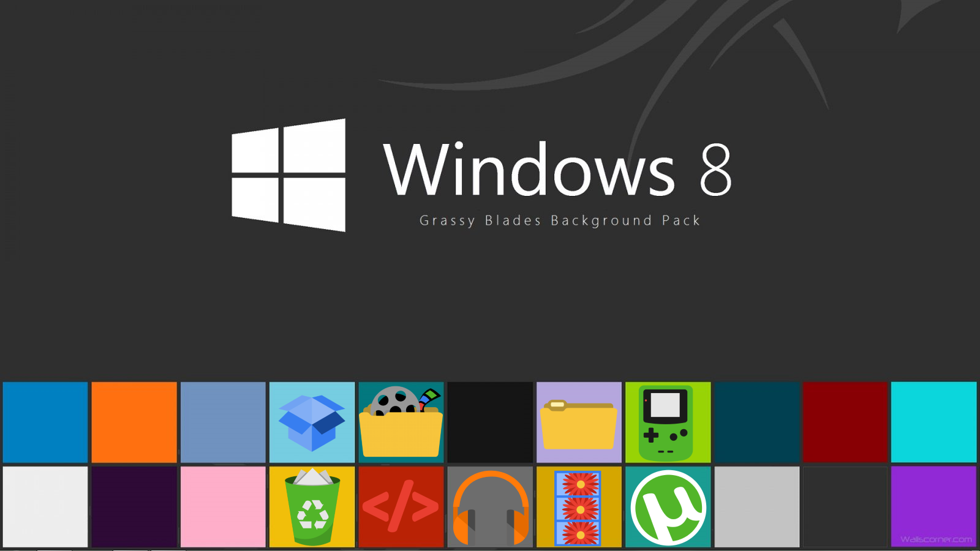Image resolution: width=980 pixels, height=551 pixels.
Task: Select the black blank tile
Action: [490, 422]
